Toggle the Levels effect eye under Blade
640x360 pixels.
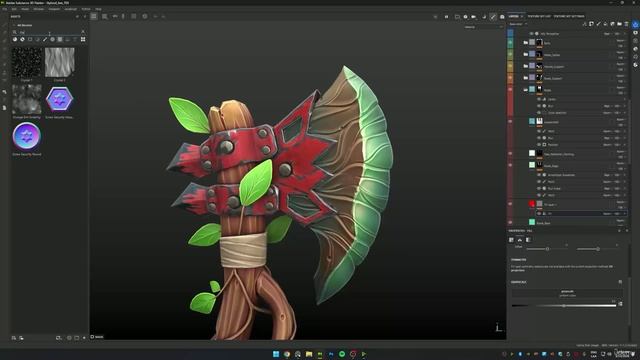click(539, 99)
